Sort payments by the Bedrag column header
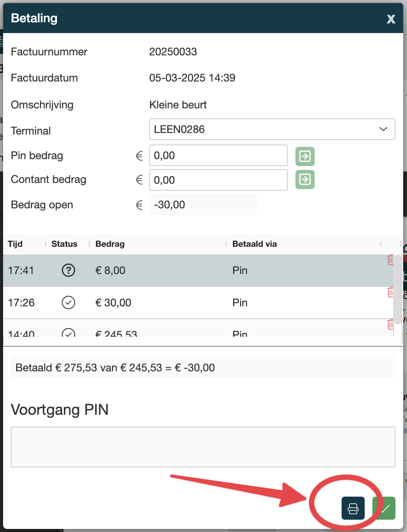 [x=110, y=244]
